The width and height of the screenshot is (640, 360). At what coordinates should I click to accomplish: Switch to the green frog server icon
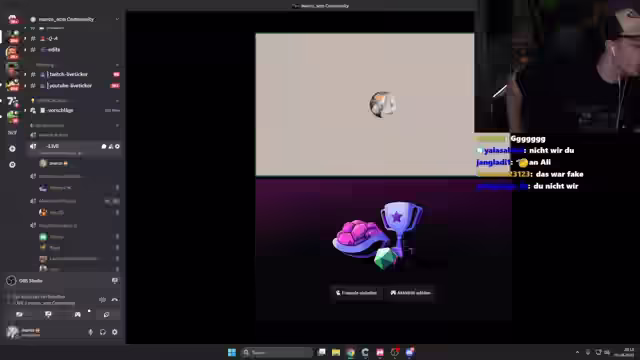tap(13, 117)
